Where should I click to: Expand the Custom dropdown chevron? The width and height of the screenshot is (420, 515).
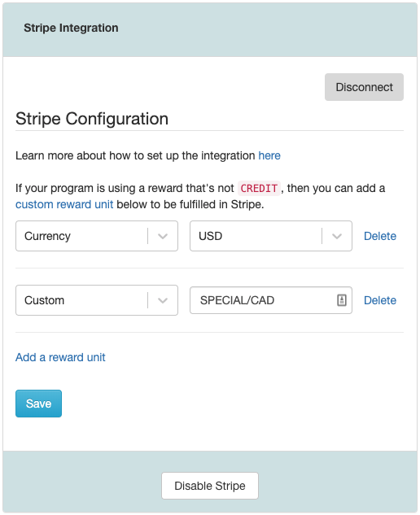[x=163, y=300]
